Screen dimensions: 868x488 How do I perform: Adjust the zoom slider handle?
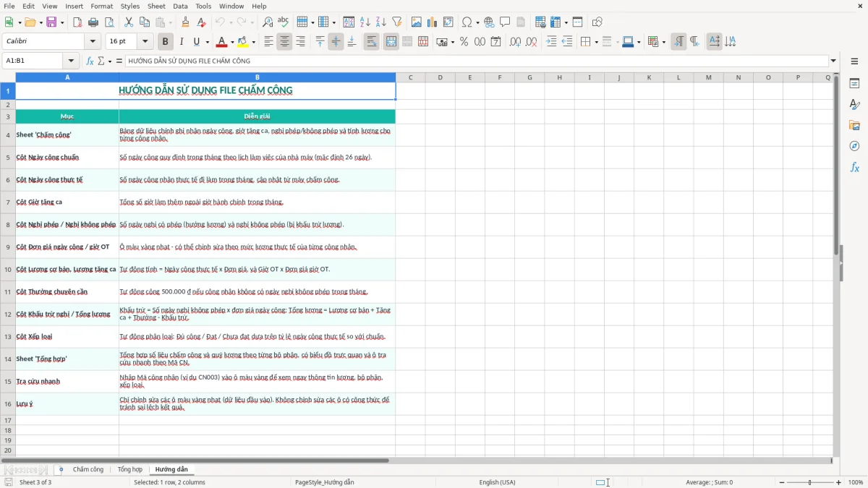(x=809, y=482)
